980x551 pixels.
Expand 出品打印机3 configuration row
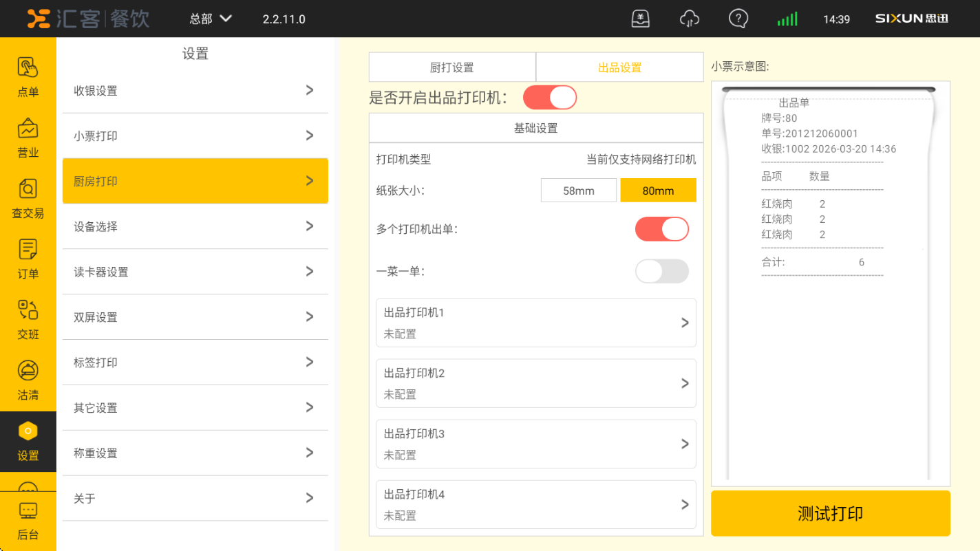click(x=535, y=444)
